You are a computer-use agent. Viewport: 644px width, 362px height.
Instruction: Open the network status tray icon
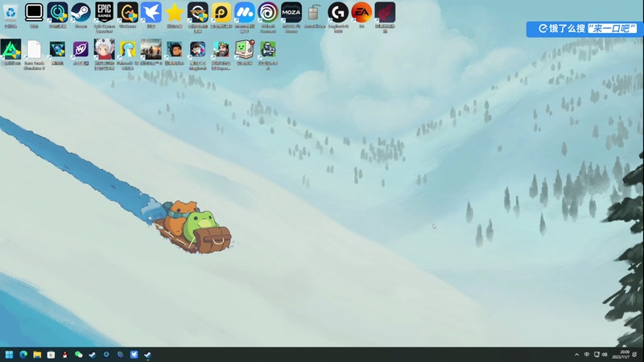pyautogui.click(x=597, y=355)
